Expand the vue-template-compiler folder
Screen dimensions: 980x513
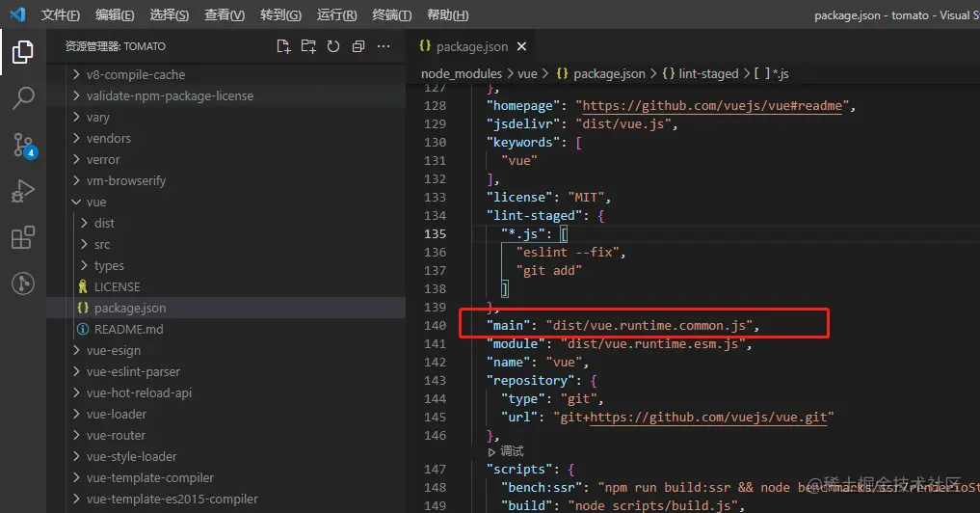225,478
